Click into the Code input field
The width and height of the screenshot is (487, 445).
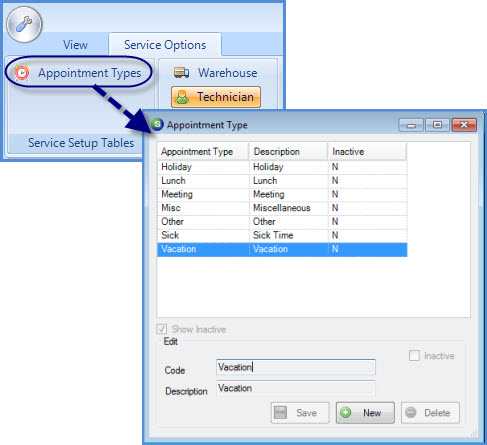click(296, 367)
